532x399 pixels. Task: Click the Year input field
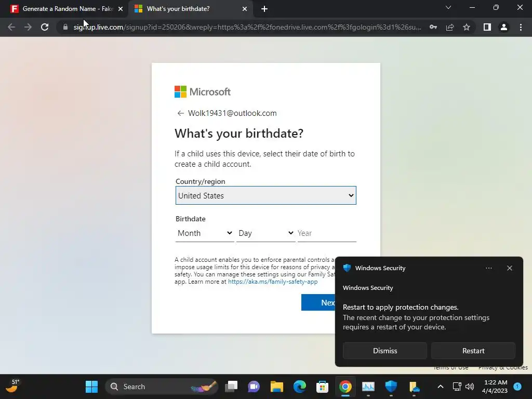click(327, 233)
